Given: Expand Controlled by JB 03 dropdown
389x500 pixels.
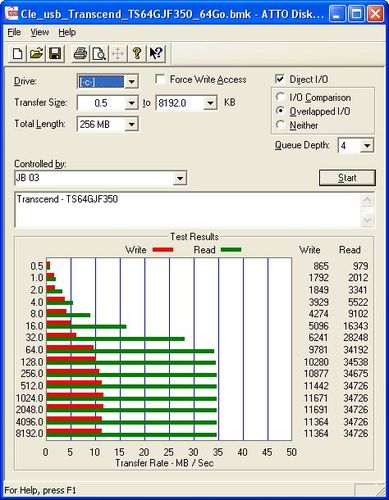Looking at the screenshot, I should point(180,178).
